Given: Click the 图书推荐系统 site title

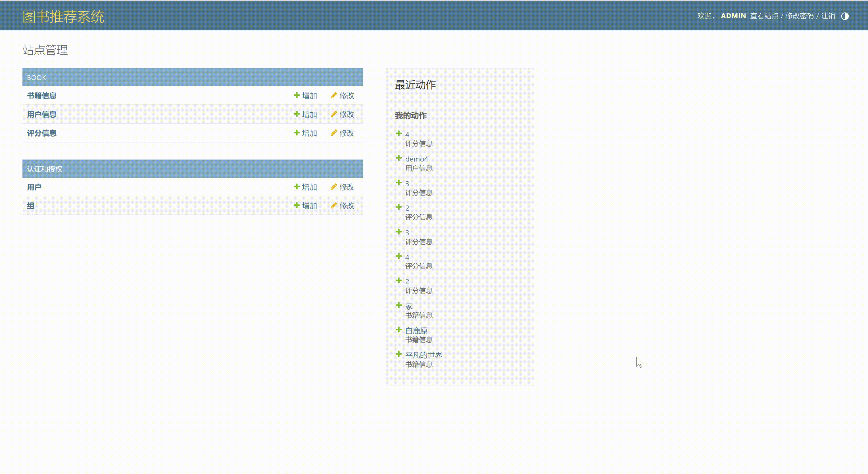Looking at the screenshot, I should (x=63, y=16).
